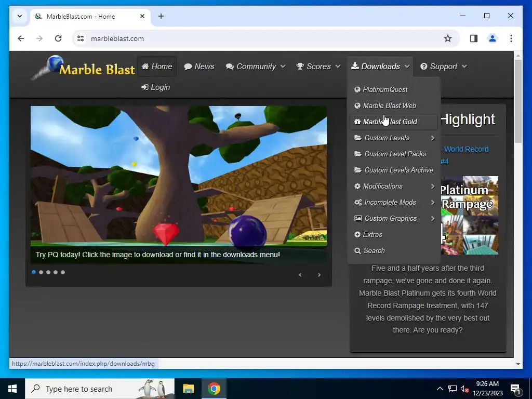Open Extras in Downloads menu
This screenshot has height=399, width=532.
[x=394, y=234]
